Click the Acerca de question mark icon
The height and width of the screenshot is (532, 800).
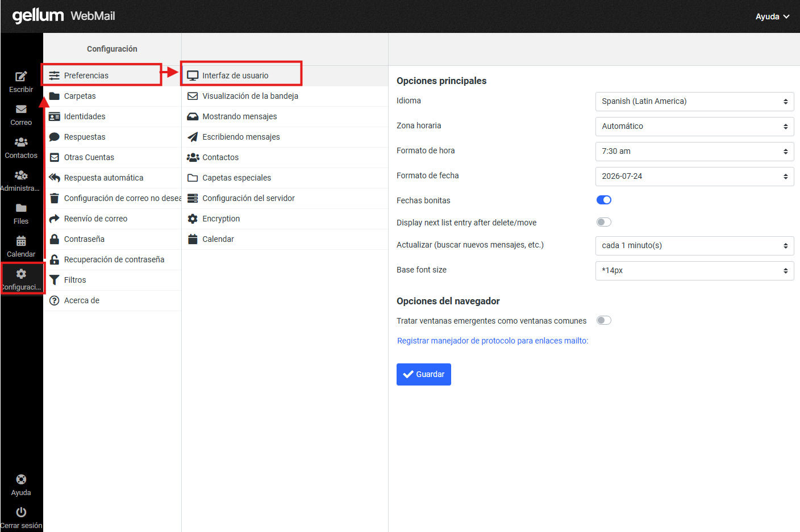pyautogui.click(x=55, y=300)
